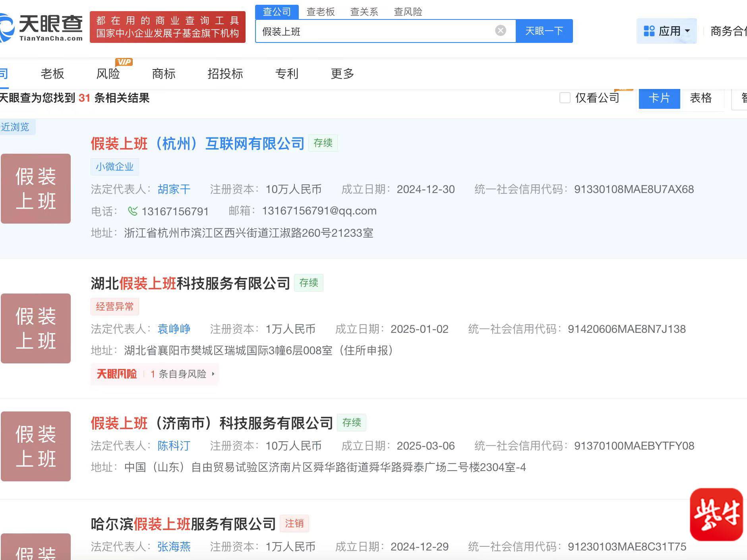This screenshot has width=747, height=560.
Task: Click the red banner 都在用的商业查询工具
Action: (x=168, y=27)
